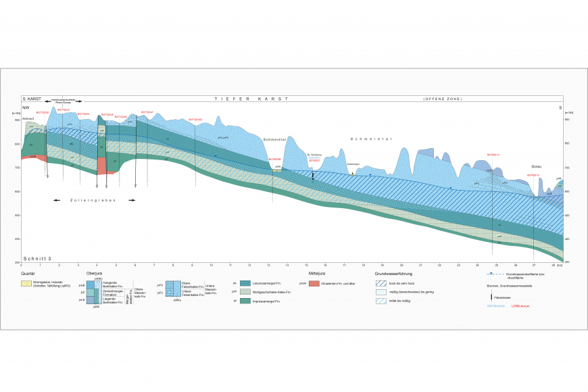Click the red 'LGRB-Anum' legend text
588x392 pixels.
tap(522, 306)
